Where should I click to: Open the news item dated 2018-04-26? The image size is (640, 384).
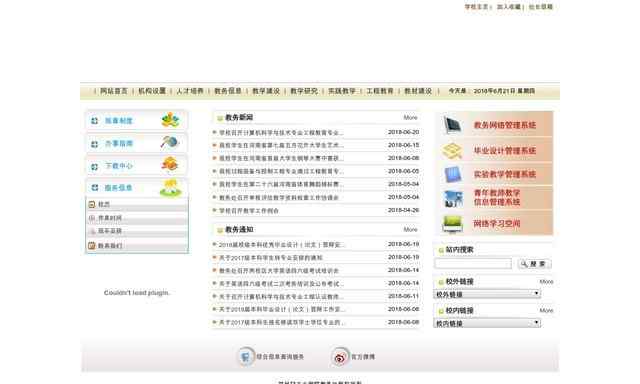click(x=249, y=211)
